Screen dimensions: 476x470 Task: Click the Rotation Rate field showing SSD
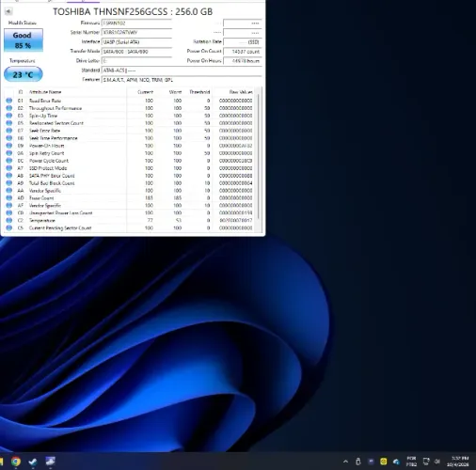coord(243,42)
